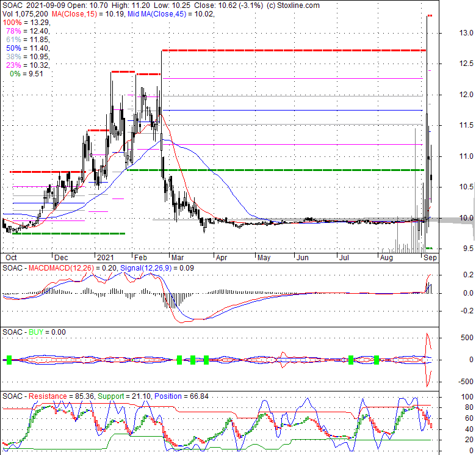Click the Feb label on time axis

pos(140,258)
